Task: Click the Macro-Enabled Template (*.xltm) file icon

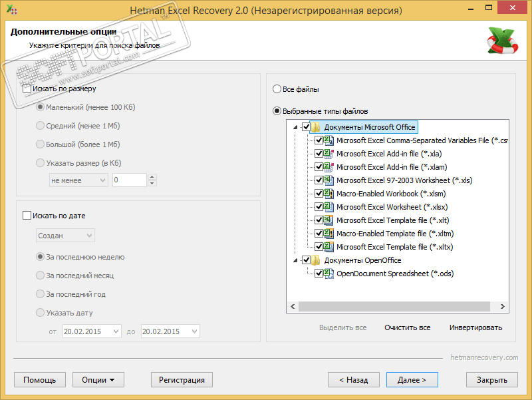Action: coord(329,234)
